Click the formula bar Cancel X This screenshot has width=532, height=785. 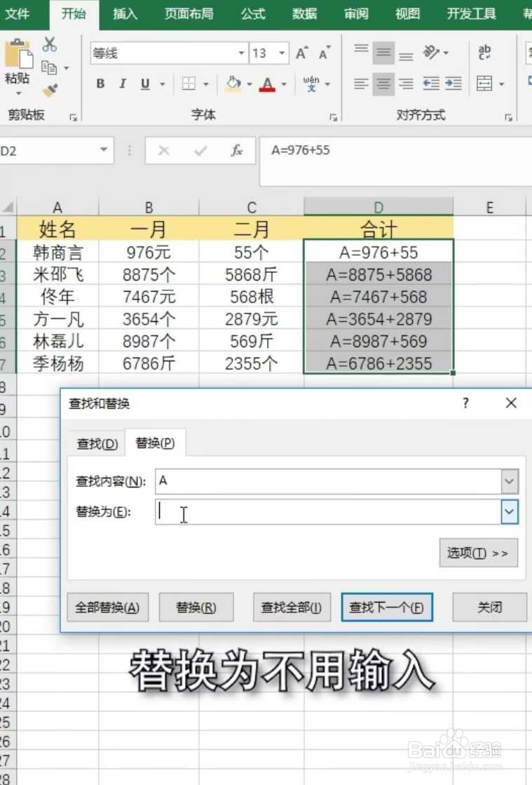coord(164,150)
